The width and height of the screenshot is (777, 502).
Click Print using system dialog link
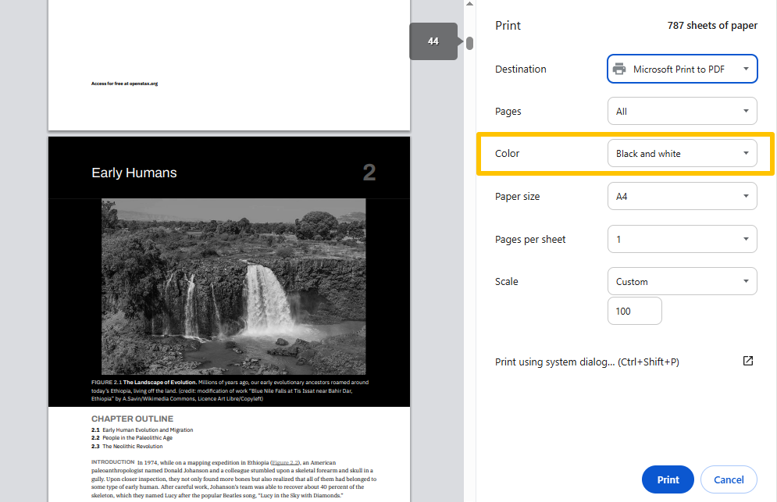pyautogui.click(x=587, y=362)
